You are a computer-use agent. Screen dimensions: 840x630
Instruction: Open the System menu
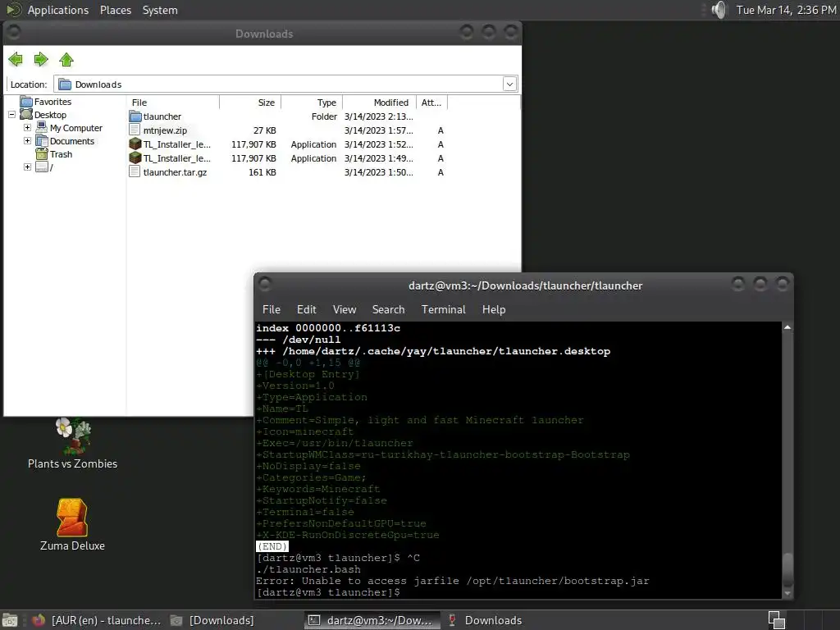click(x=160, y=10)
